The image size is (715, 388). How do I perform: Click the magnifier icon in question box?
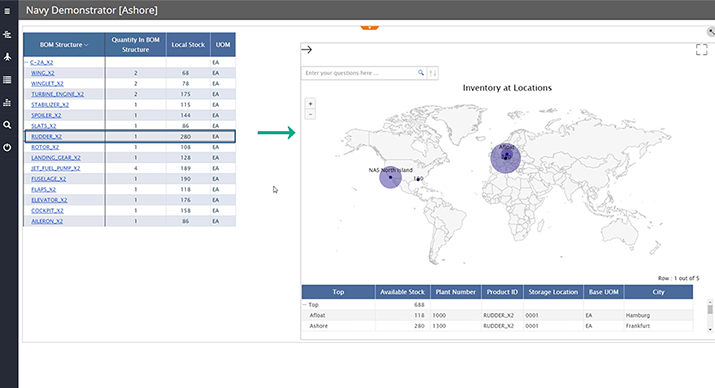click(421, 72)
